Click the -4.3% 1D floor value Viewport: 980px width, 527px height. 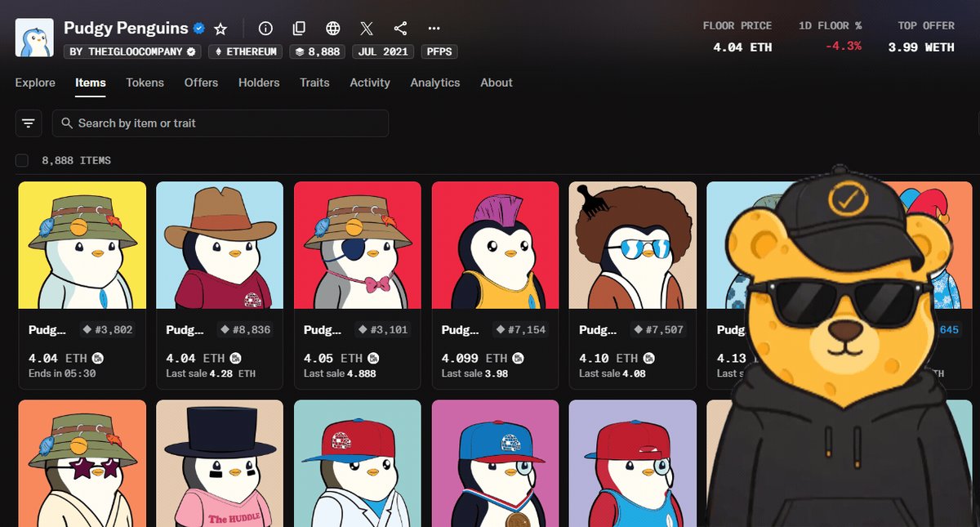(844, 47)
